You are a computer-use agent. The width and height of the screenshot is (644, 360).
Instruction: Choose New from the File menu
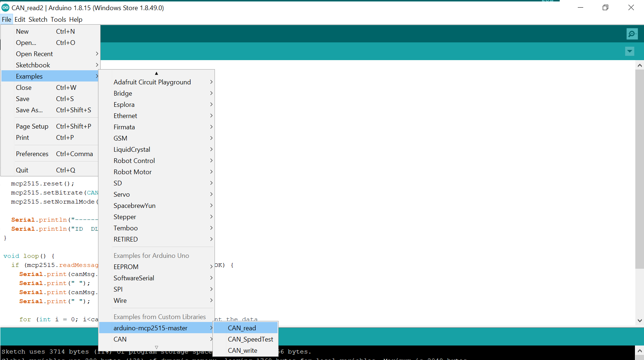[50, 32]
